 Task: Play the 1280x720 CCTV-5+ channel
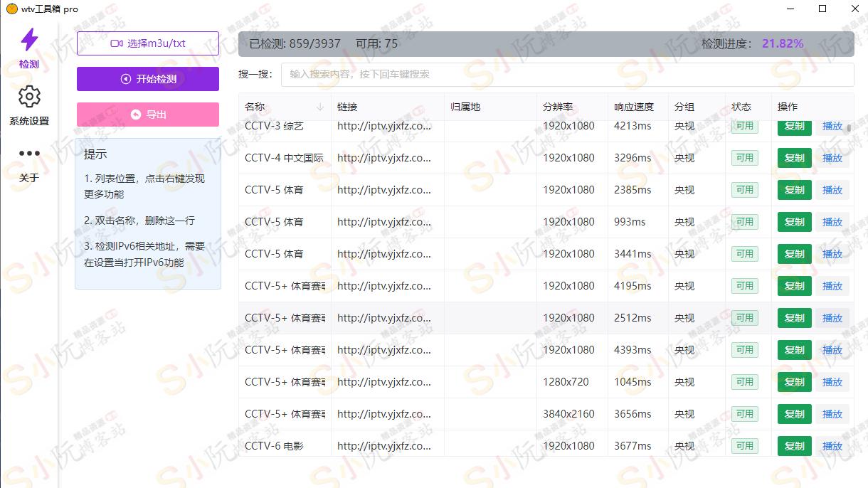coord(832,382)
